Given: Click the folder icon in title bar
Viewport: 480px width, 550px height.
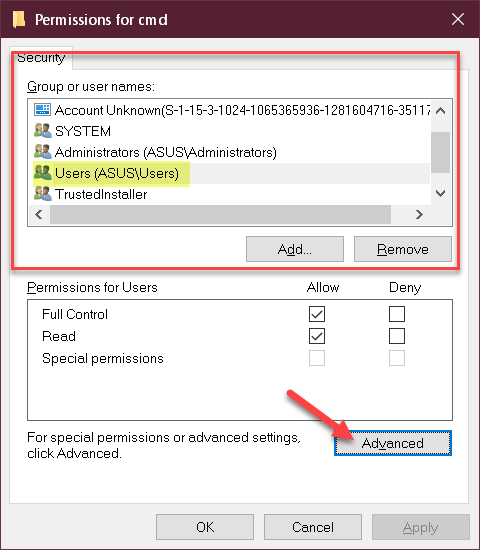Looking at the screenshot, I should tap(19, 19).
